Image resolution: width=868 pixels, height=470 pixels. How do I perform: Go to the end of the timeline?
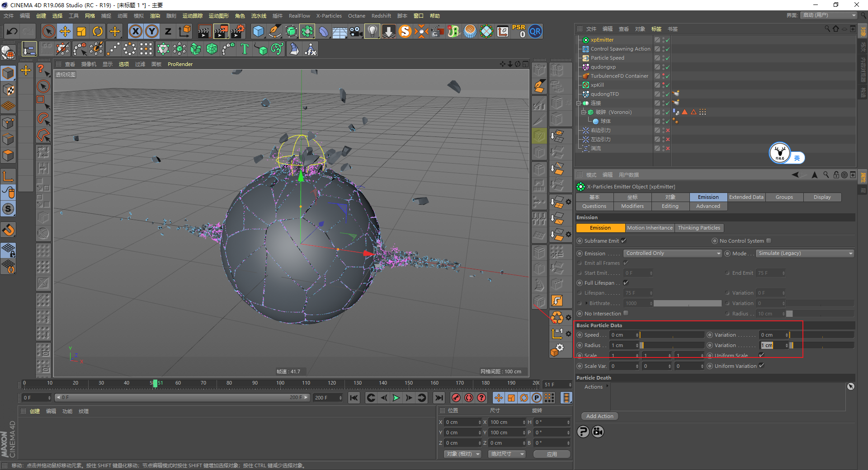click(439, 398)
